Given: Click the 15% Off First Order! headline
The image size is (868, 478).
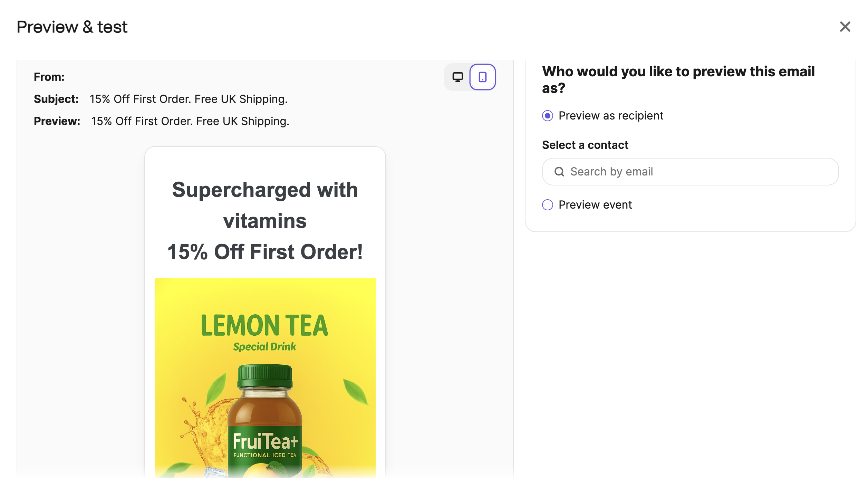Looking at the screenshot, I should coord(265,251).
